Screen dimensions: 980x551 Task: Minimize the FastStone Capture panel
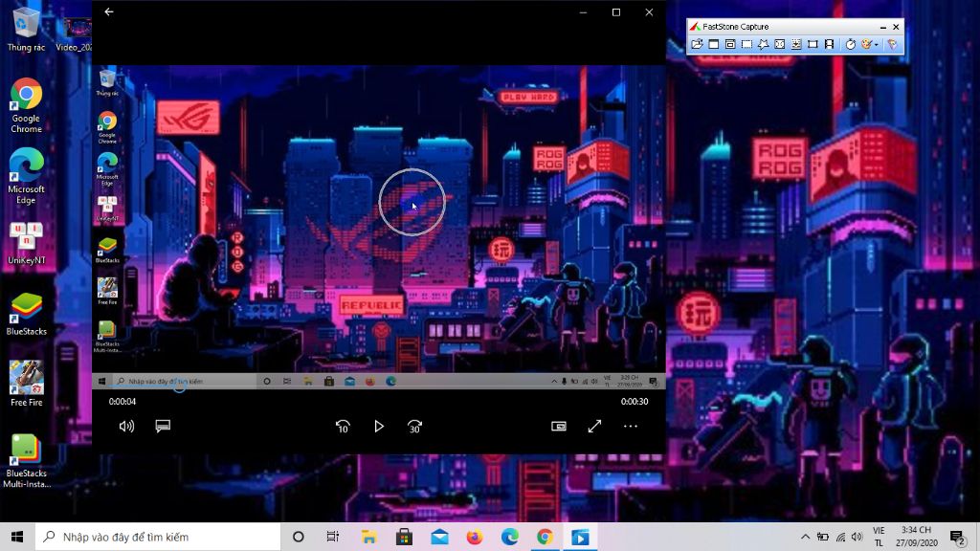click(x=882, y=27)
